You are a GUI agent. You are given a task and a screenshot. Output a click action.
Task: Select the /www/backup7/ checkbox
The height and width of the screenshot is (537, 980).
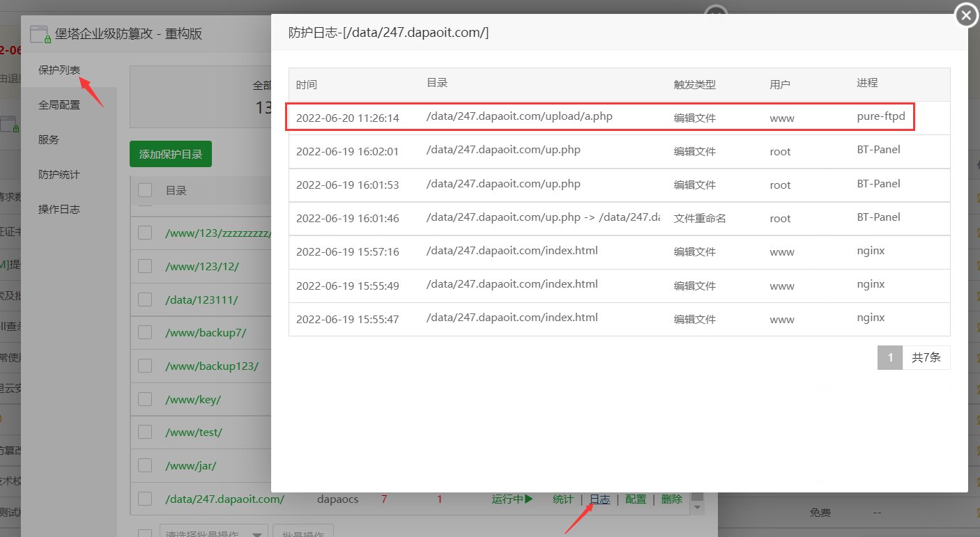145,333
